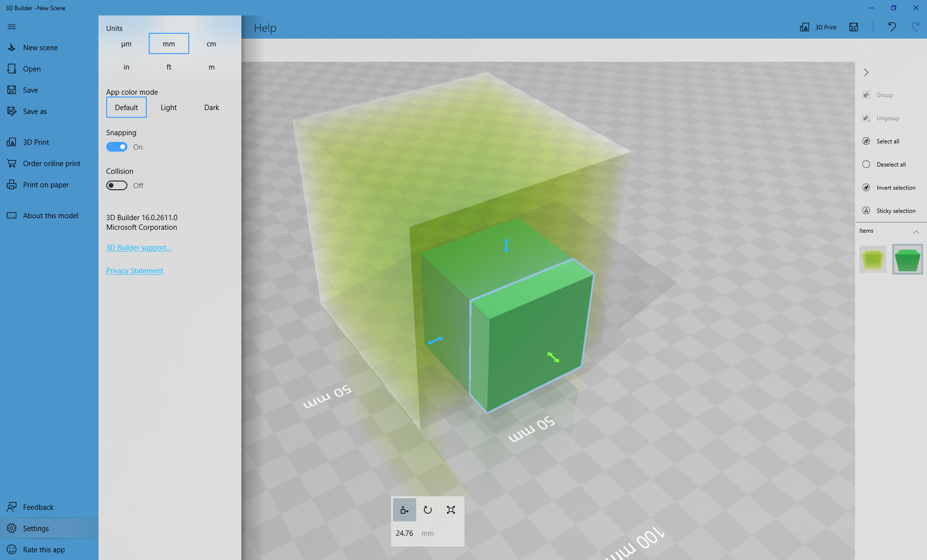Screen dimensions: 927x560
Task: Select the Rotate tool icon
Action: click(x=428, y=510)
